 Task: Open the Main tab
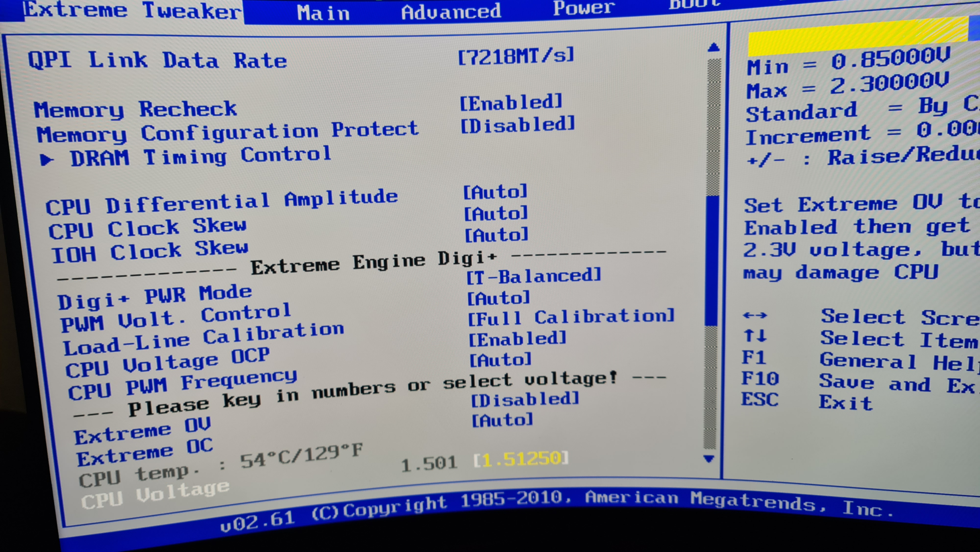point(323,13)
